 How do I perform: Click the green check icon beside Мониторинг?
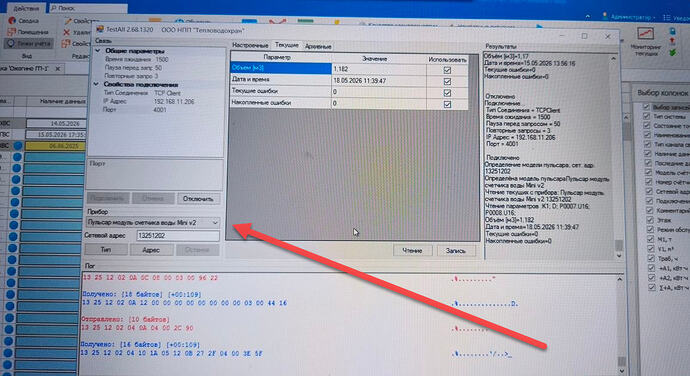pyautogui.click(x=672, y=52)
